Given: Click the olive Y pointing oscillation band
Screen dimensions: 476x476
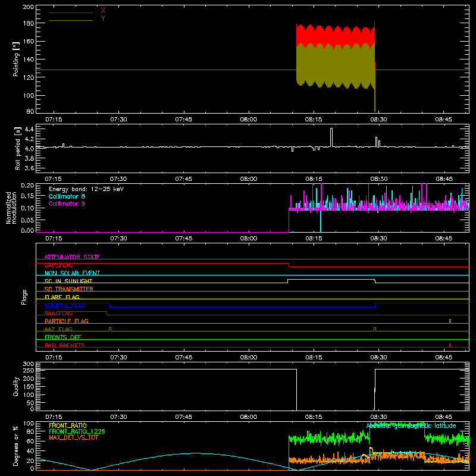Looking at the screenshot, I should (x=336, y=65).
